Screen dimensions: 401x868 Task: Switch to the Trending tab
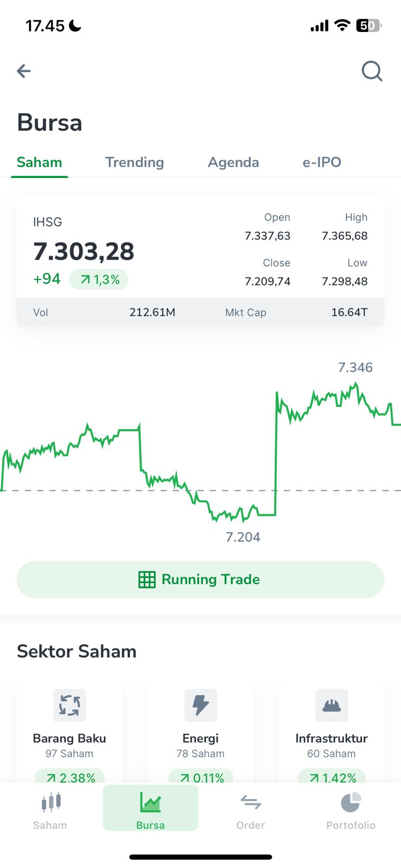coord(135,162)
